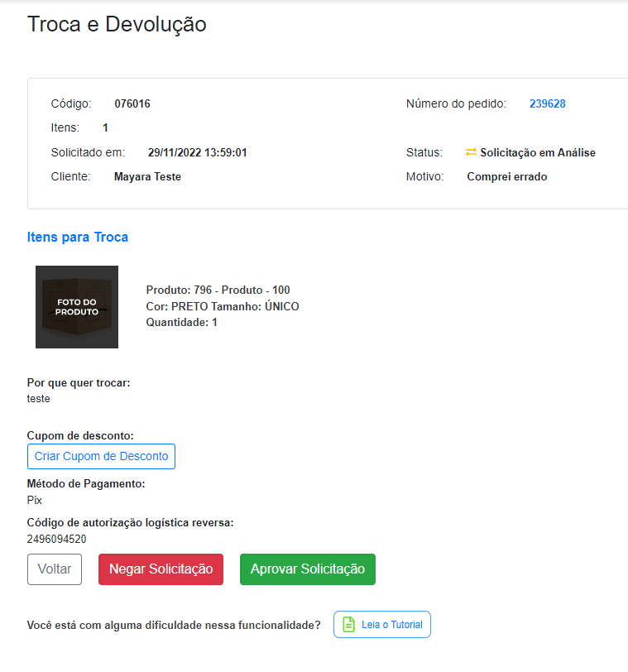Open order number 239628 link
The width and height of the screenshot is (628, 672).
coord(547,103)
